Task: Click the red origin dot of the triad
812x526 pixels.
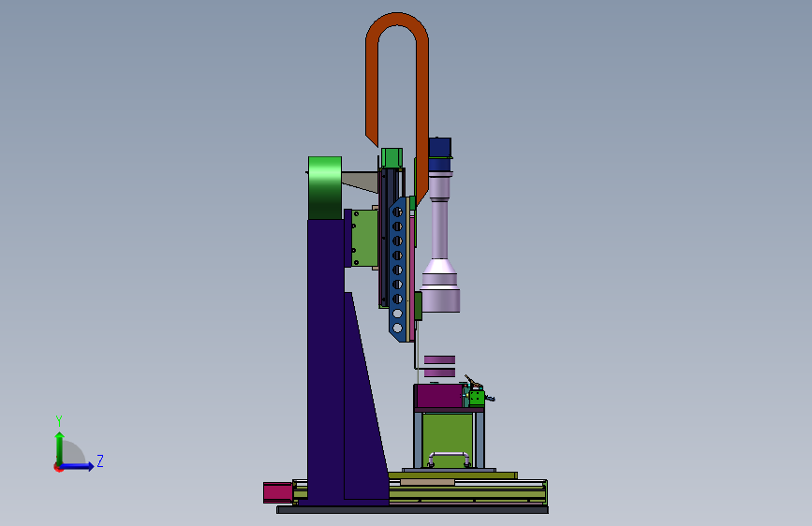Action: (x=57, y=467)
